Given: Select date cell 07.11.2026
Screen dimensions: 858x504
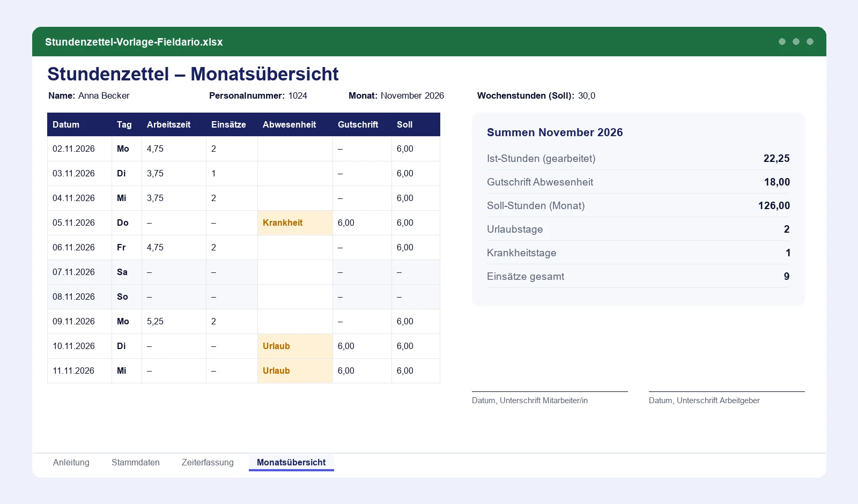Looking at the screenshot, I should pos(79,272).
